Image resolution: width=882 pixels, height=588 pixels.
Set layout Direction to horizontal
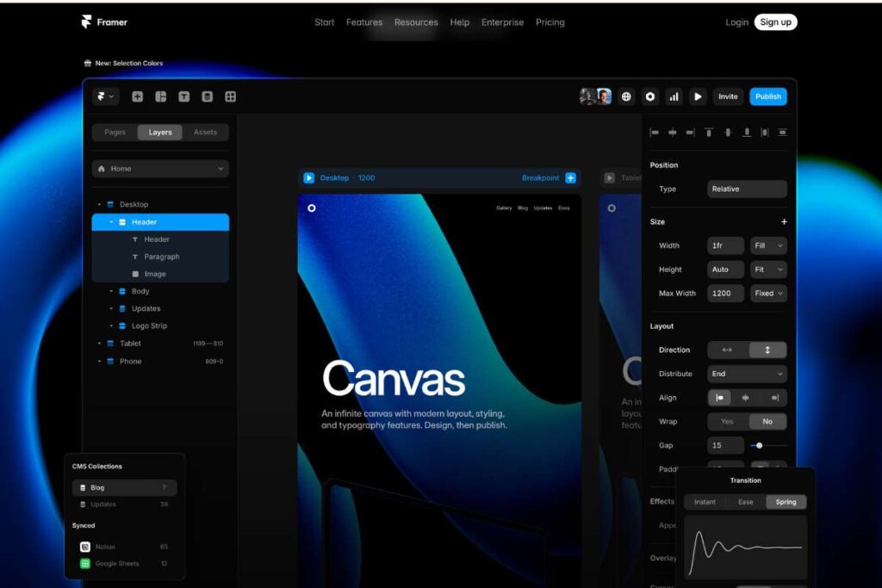(728, 350)
